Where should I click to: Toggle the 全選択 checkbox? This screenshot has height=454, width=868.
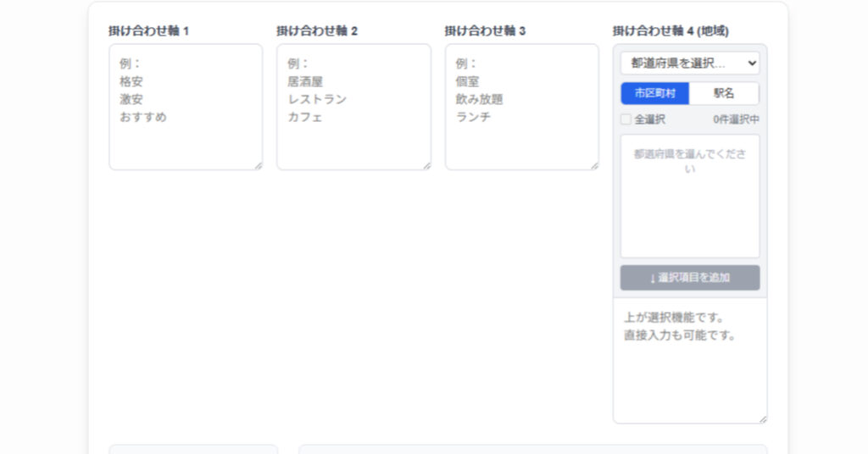[x=626, y=119]
